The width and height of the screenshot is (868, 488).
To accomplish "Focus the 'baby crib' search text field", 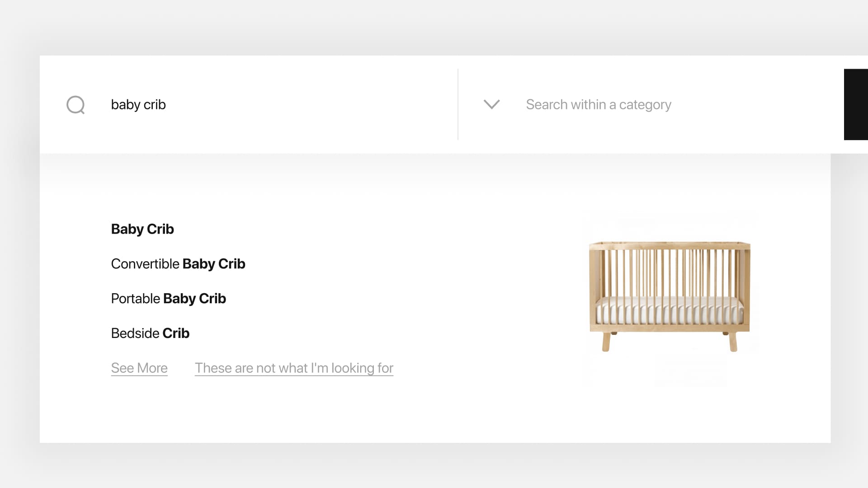I will coord(271,104).
